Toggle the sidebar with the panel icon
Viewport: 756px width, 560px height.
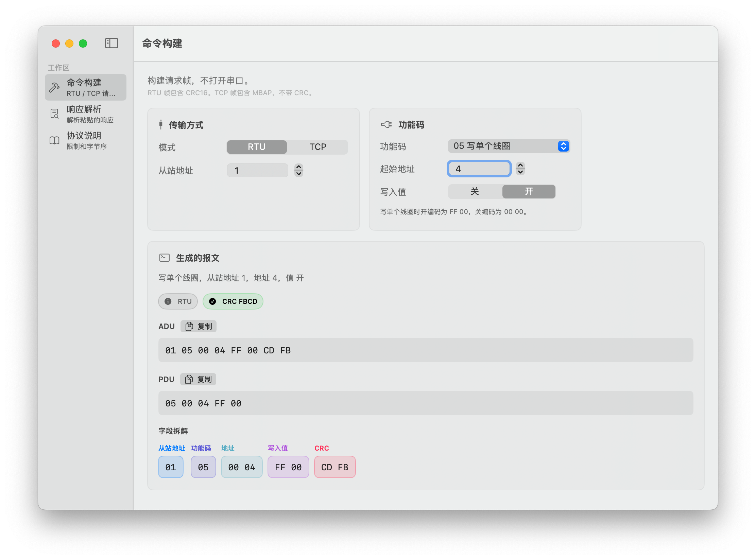111,43
